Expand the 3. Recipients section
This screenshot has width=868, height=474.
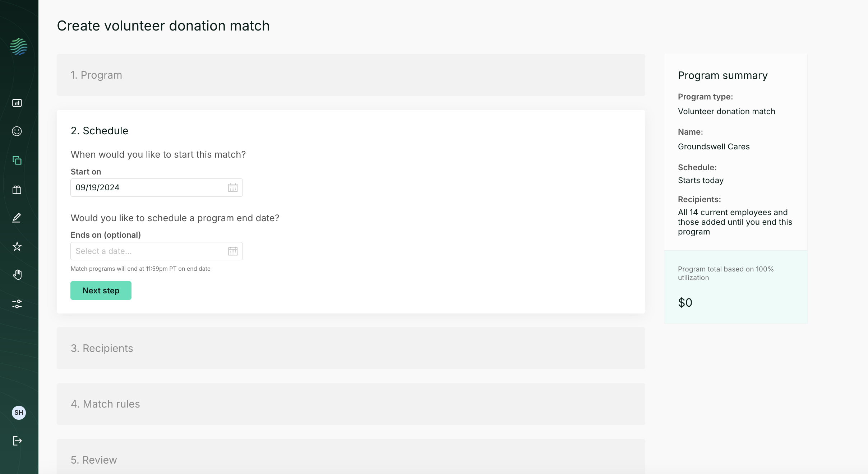[351, 348]
